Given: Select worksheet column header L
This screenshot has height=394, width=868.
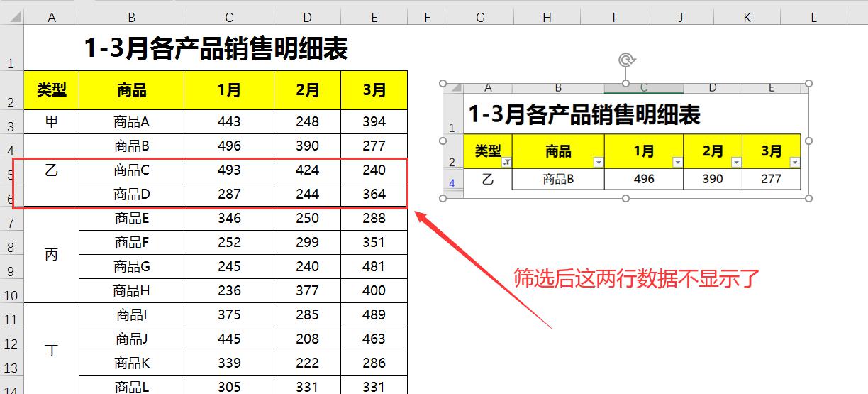Looking at the screenshot, I should [814, 18].
